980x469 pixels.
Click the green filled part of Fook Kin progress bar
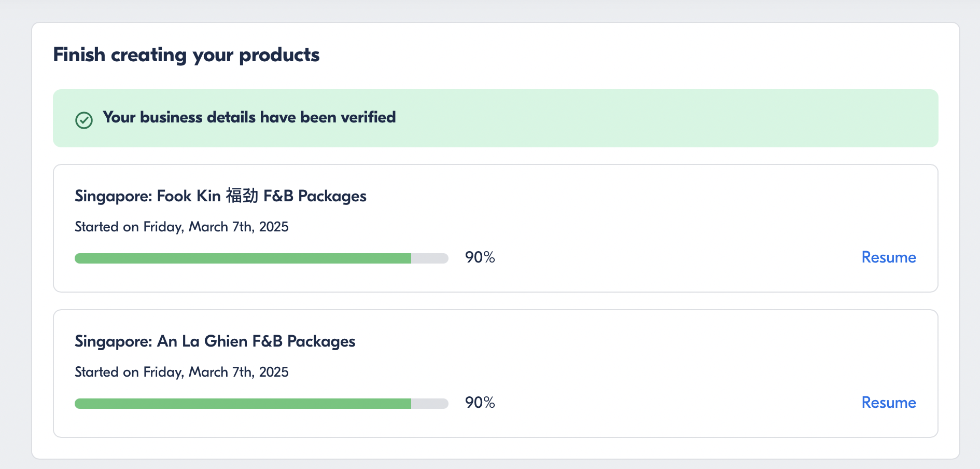click(x=243, y=258)
